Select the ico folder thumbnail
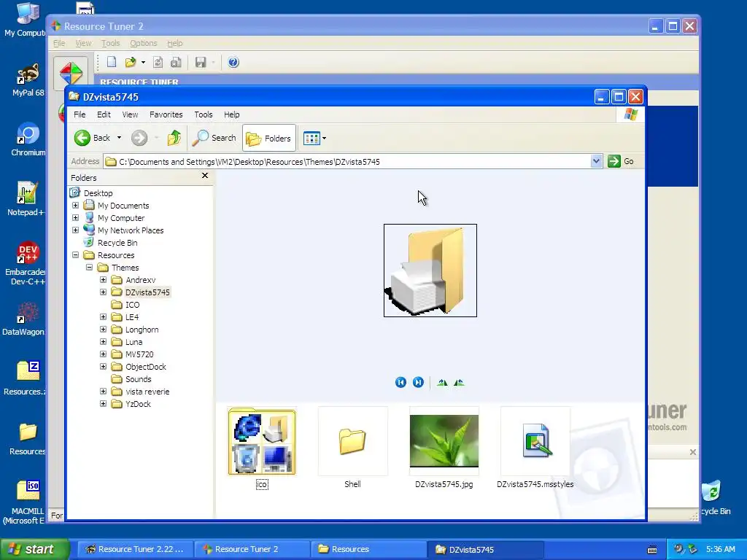 point(262,441)
